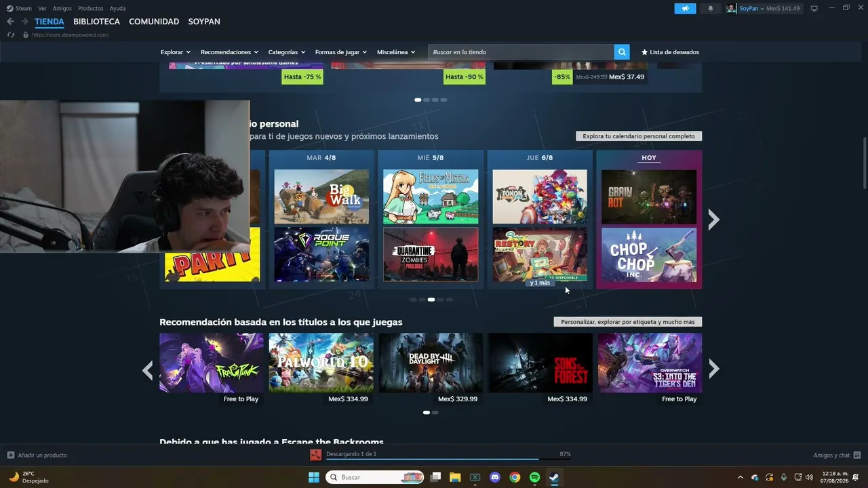Show hidden system tray icons
868x488 pixels.
(740, 477)
